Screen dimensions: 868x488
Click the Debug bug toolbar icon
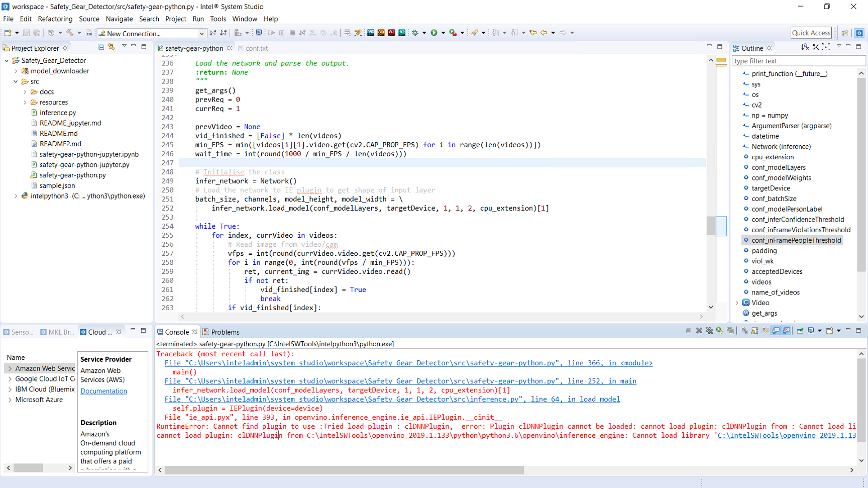(x=415, y=33)
